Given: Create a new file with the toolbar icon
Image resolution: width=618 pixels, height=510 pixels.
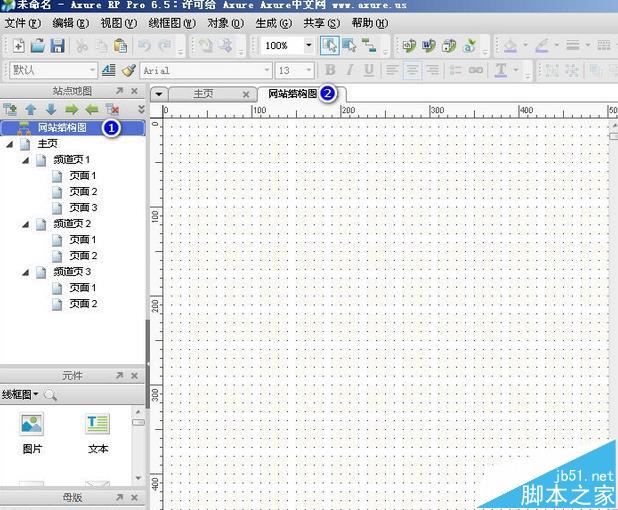Looking at the screenshot, I should click(x=18, y=46).
